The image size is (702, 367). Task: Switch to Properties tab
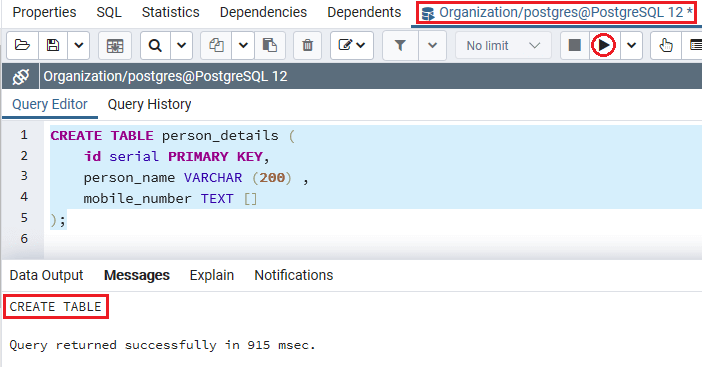(44, 13)
